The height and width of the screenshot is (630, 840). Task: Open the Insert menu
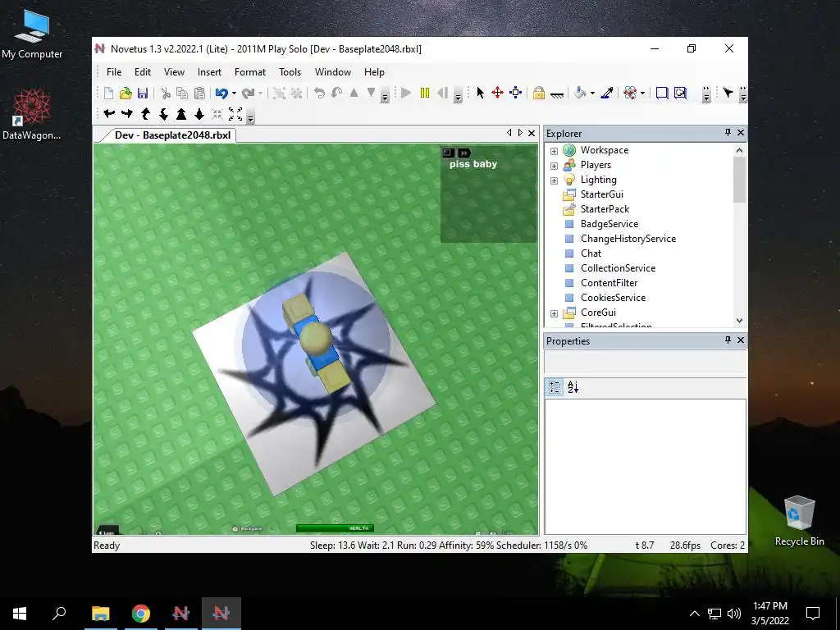(209, 72)
